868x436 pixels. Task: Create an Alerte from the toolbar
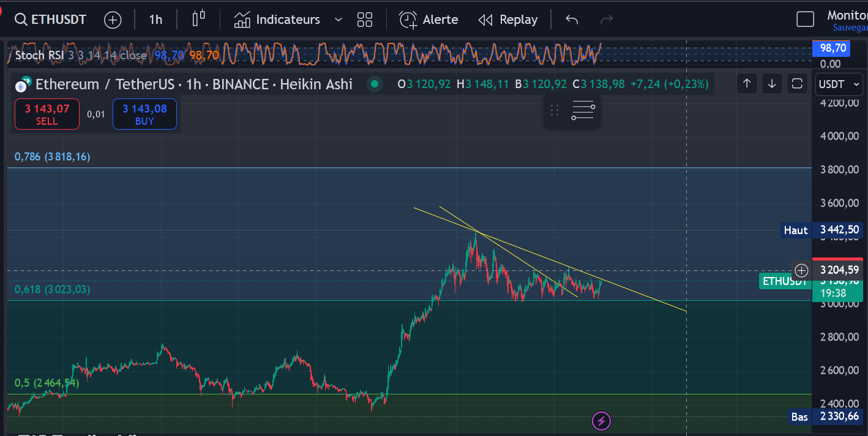point(428,20)
